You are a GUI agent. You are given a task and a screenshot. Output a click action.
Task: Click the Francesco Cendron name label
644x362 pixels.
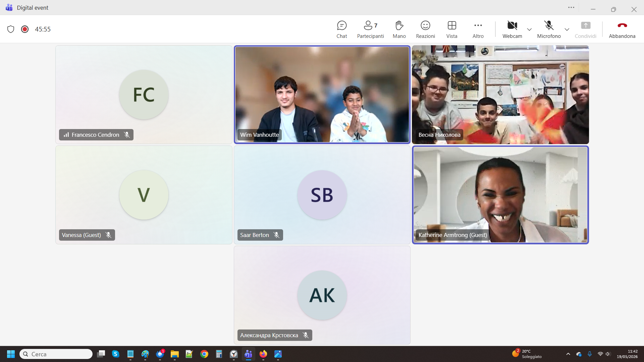[x=96, y=135]
